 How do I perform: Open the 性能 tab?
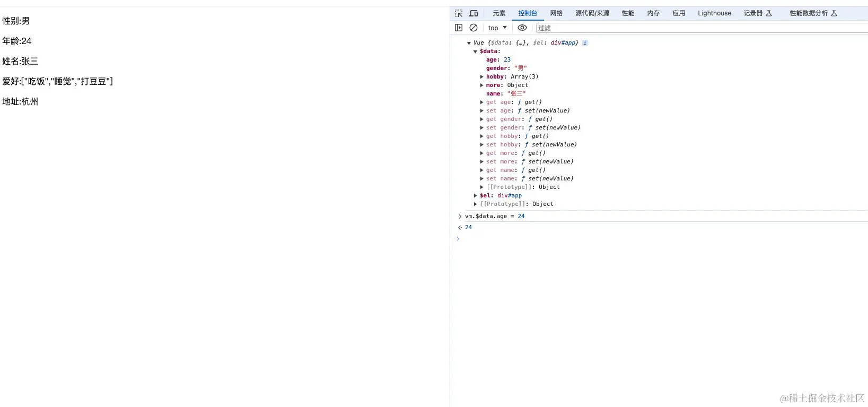(628, 13)
